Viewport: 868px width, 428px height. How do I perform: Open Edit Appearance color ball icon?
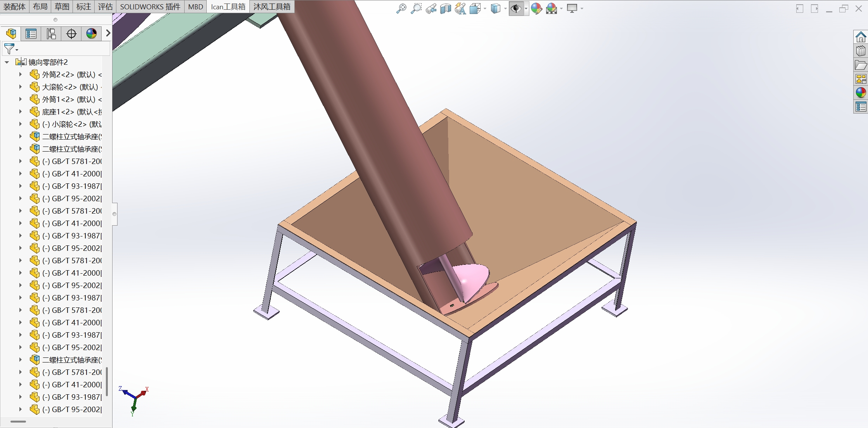[536, 9]
